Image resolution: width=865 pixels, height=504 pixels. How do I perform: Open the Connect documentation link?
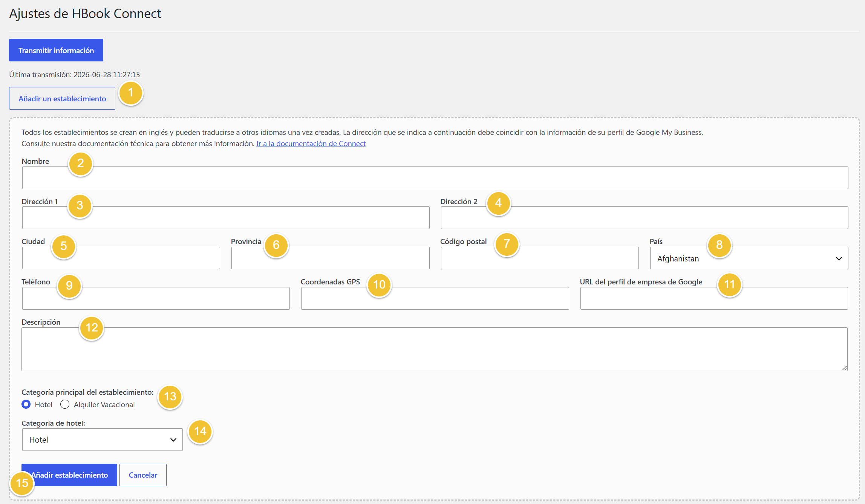(311, 144)
